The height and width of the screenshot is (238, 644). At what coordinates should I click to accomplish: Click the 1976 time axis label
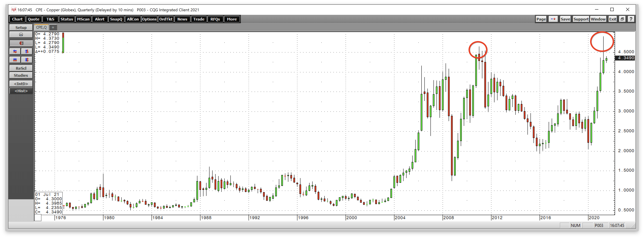pos(60,217)
